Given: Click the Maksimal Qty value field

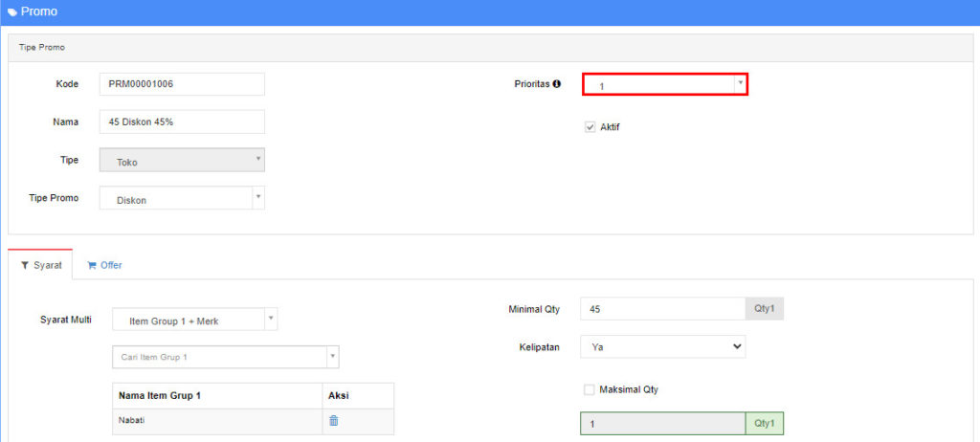Looking at the screenshot, I should [x=662, y=424].
